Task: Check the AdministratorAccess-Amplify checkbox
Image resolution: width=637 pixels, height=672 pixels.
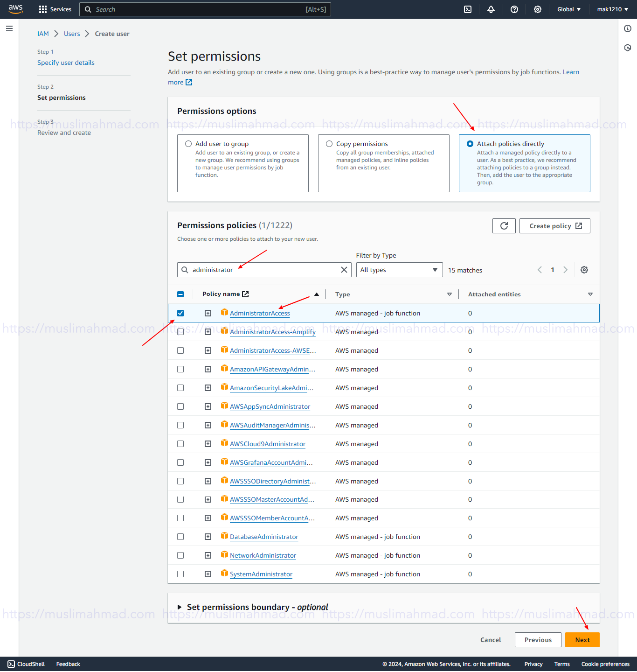Action: 180,332
